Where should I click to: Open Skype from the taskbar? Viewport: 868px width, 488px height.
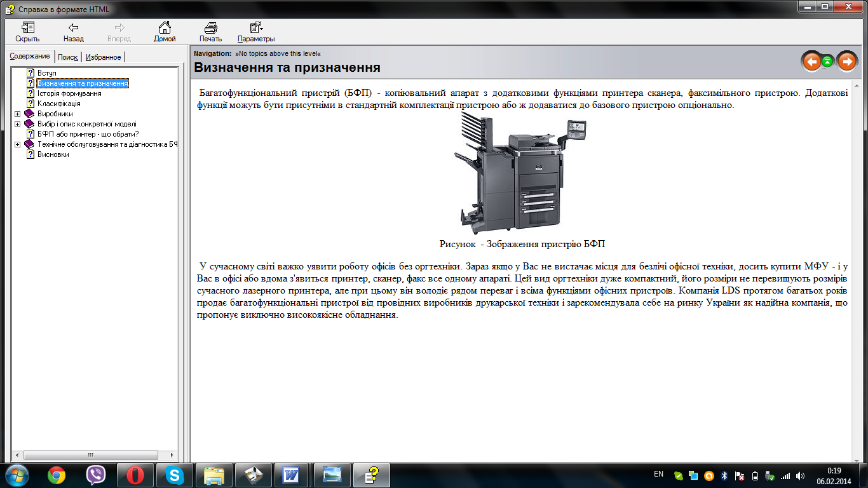[x=175, y=475]
